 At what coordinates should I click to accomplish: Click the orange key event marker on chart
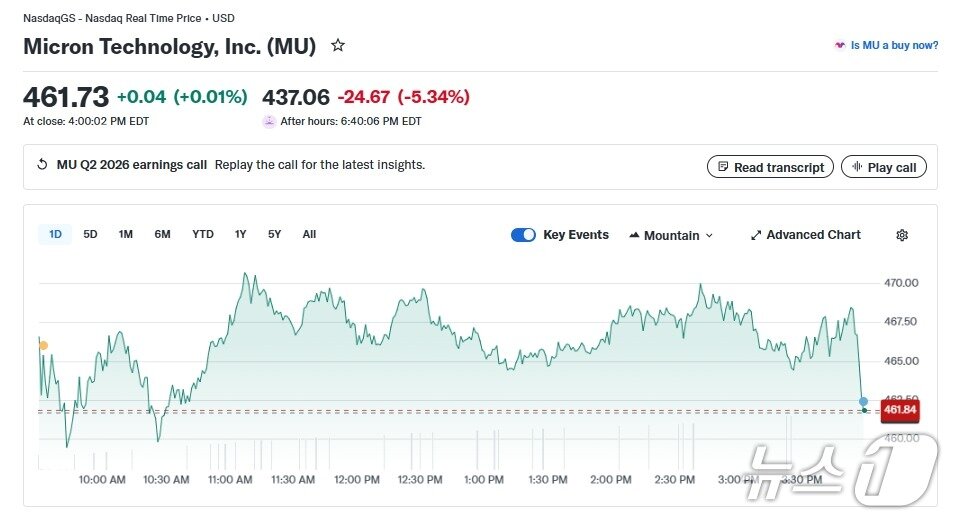tap(43, 345)
